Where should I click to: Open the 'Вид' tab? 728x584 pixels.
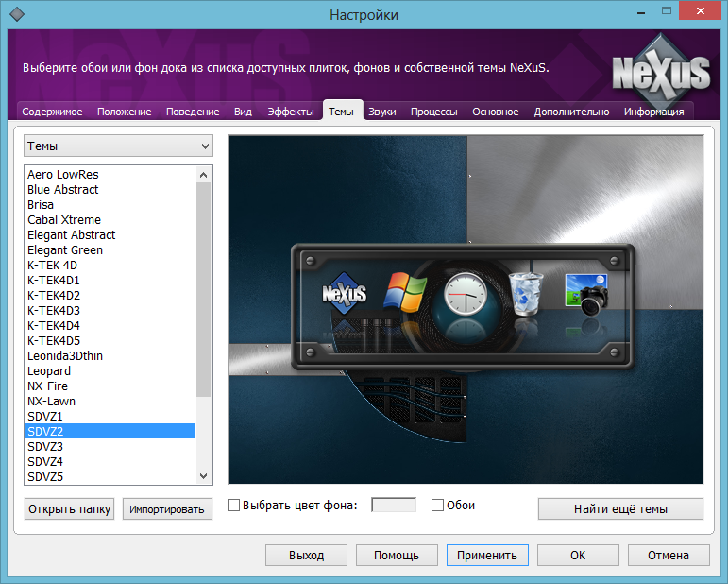243,112
